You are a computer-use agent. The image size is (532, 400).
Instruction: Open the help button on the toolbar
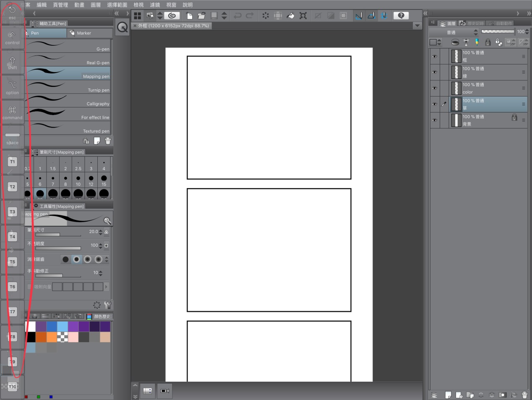click(x=401, y=16)
